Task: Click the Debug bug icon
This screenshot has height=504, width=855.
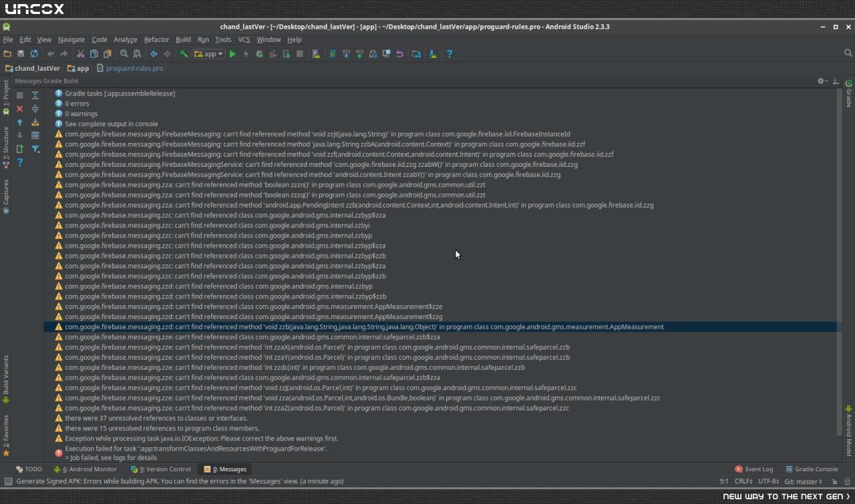Action: tap(259, 54)
